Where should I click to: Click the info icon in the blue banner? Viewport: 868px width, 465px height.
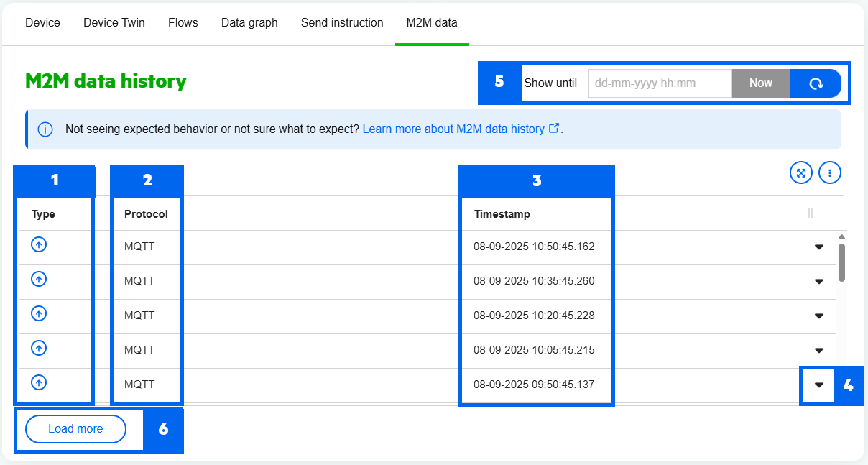coord(45,129)
